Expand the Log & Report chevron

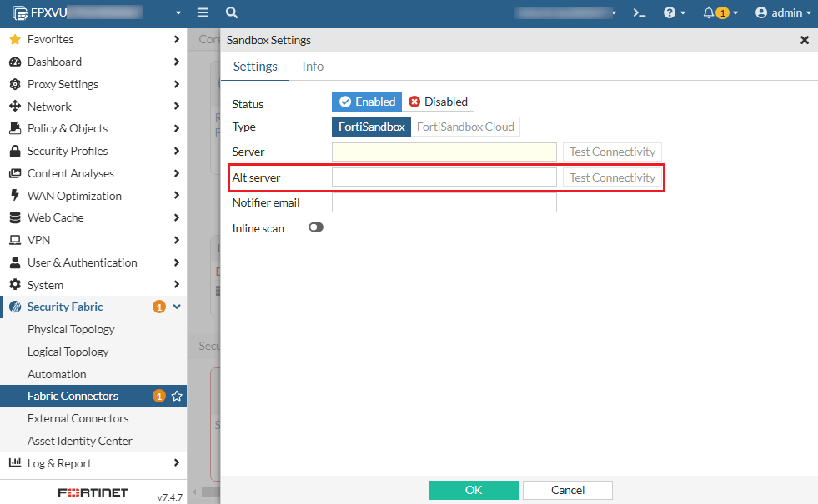tap(176, 463)
